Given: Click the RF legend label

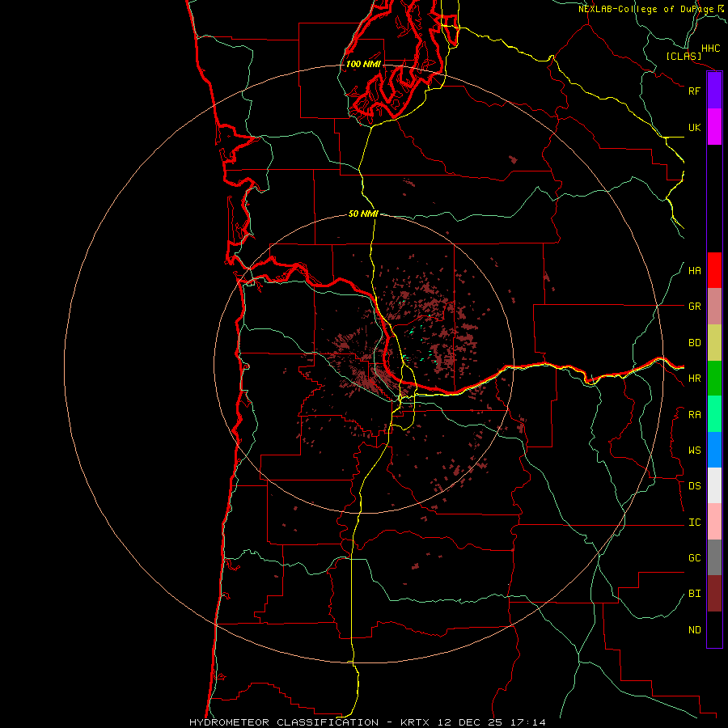Looking at the screenshot, I should tap(694, 91).
